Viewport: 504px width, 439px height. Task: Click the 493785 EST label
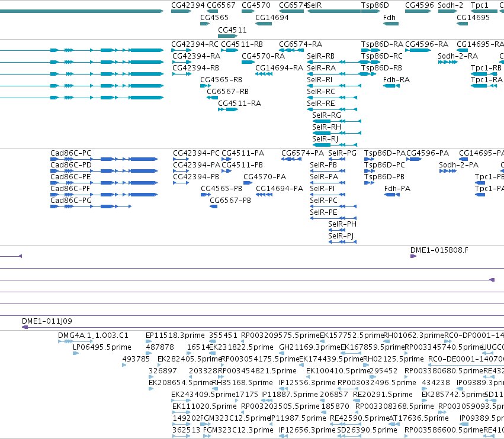click(136, 359)
